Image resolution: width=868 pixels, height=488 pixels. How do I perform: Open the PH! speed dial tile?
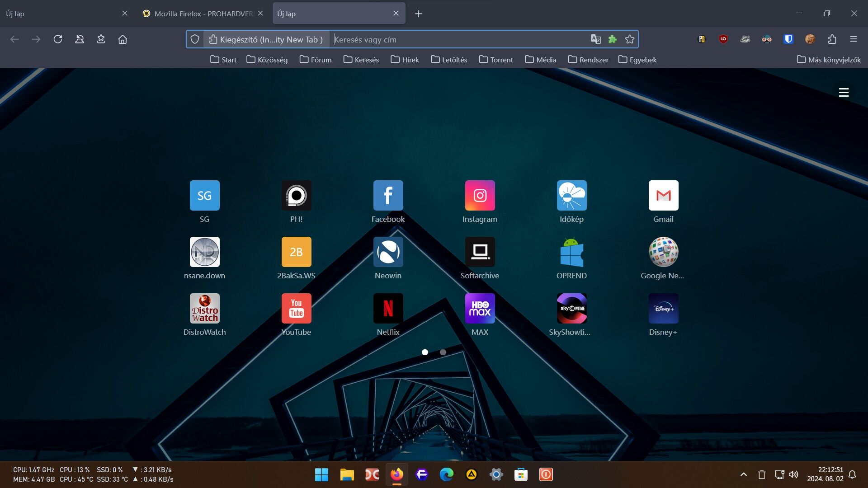(296, 196)
